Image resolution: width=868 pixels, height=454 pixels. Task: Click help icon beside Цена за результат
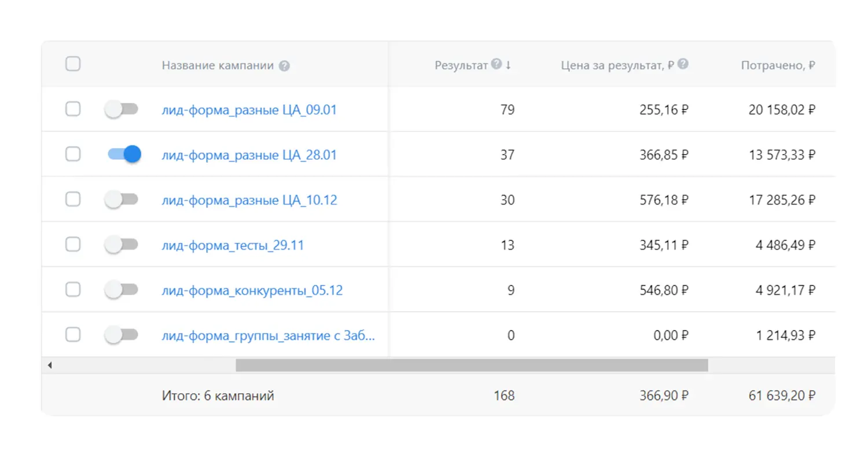coord(683,64)
